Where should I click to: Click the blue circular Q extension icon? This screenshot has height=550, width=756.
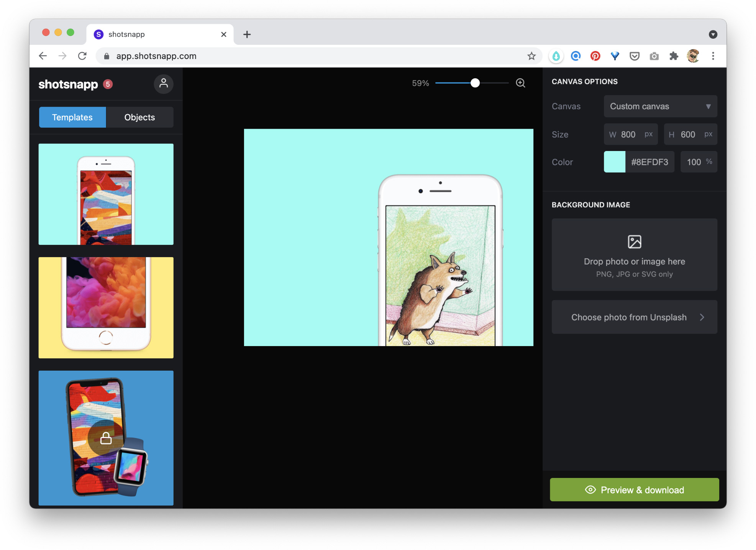pyautogui.click(x=576, y=56)
